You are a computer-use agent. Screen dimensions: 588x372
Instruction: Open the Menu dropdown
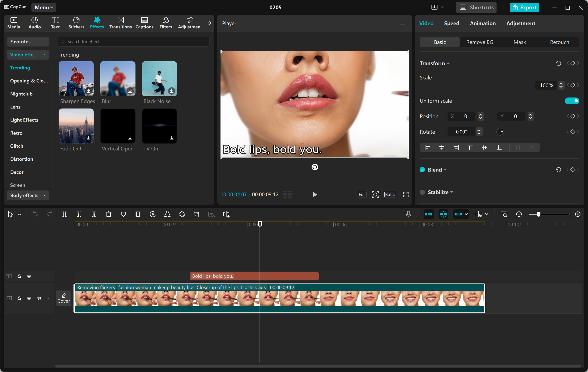pyautogui.click(x=43, y=7)
